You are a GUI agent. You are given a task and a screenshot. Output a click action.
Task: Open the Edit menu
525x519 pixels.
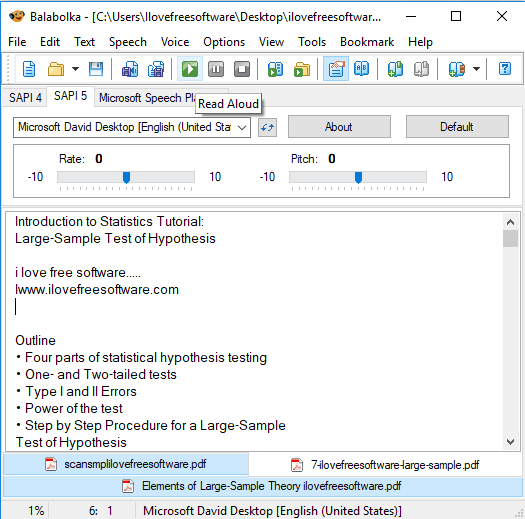click(x=50, y=42)
